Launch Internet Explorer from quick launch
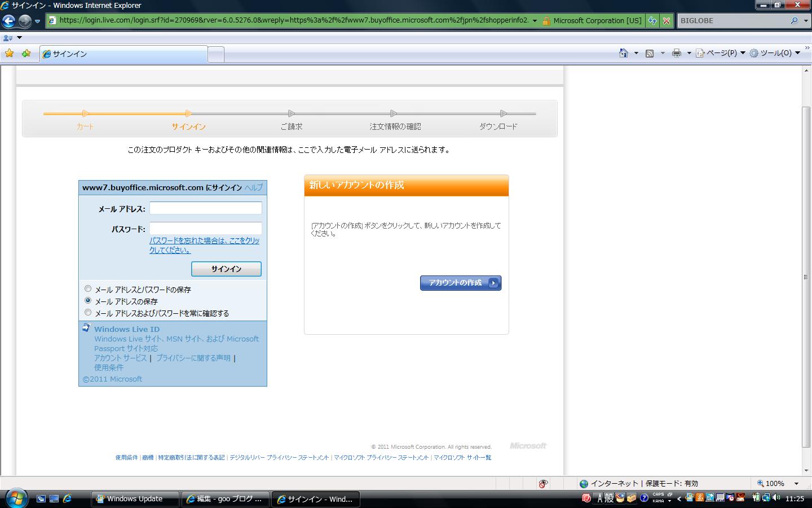Image resolution: width=812 pixels, height=508 pixels. pos(67,499)
